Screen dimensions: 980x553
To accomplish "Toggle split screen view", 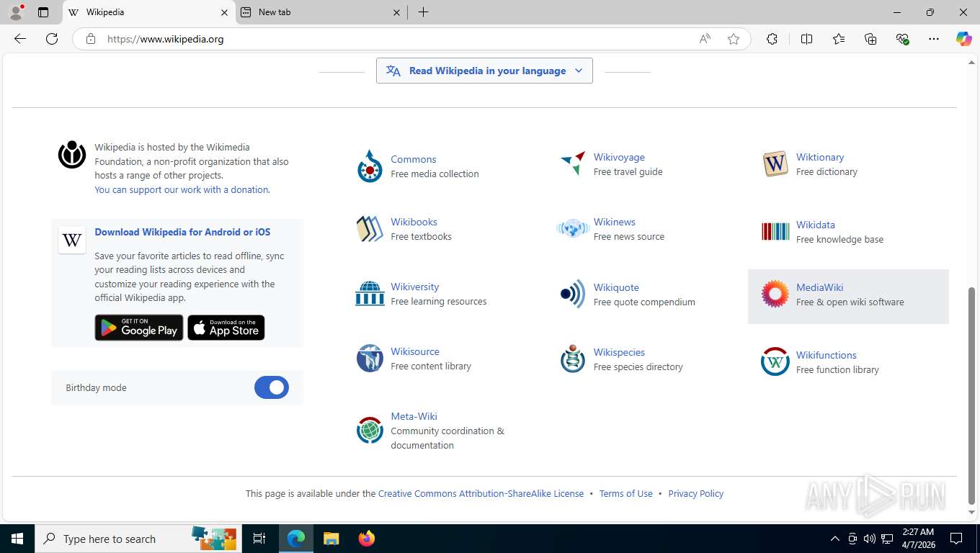I will coord(806,39).
